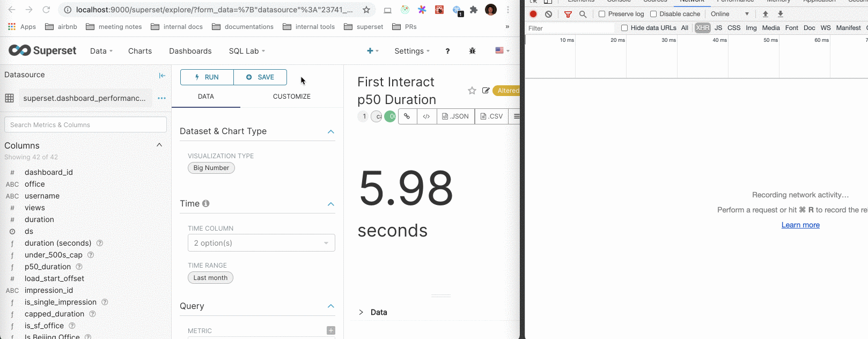Screen dimensions: 868x339
Task: Click the Big Number visualization type
Action: pos(211,168)
